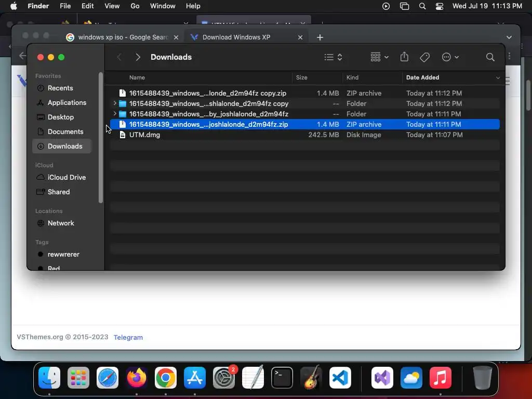Close the Download Windows XP tab
This screenshot has width=532, height=399.
coord(300,37)
